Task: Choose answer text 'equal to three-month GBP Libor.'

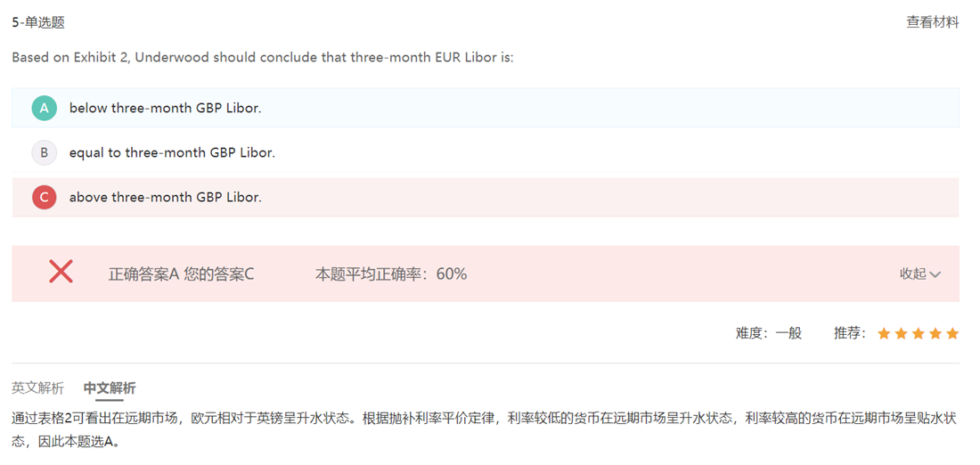Action: click(x=172, y=152)
